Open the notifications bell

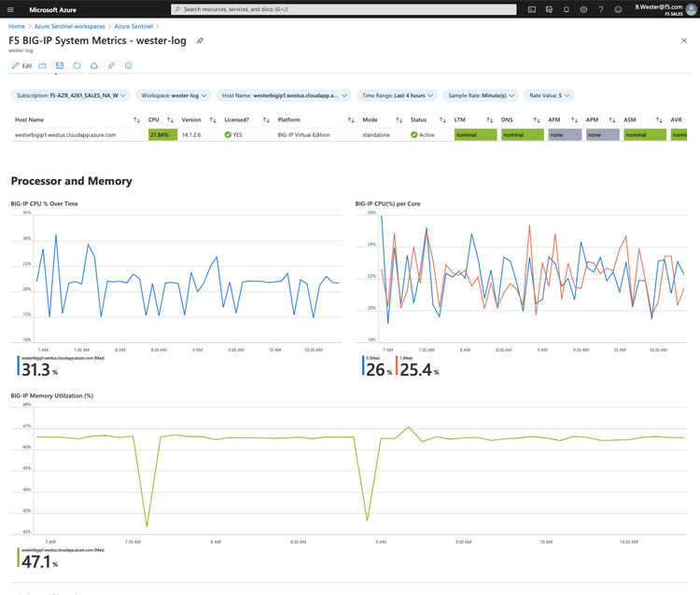(566, 9)
